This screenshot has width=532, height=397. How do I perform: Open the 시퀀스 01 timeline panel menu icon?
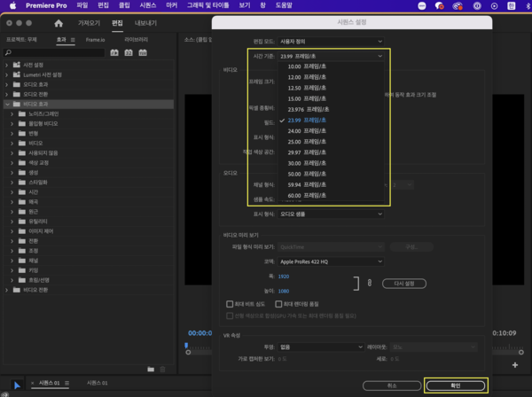[66, 383]
